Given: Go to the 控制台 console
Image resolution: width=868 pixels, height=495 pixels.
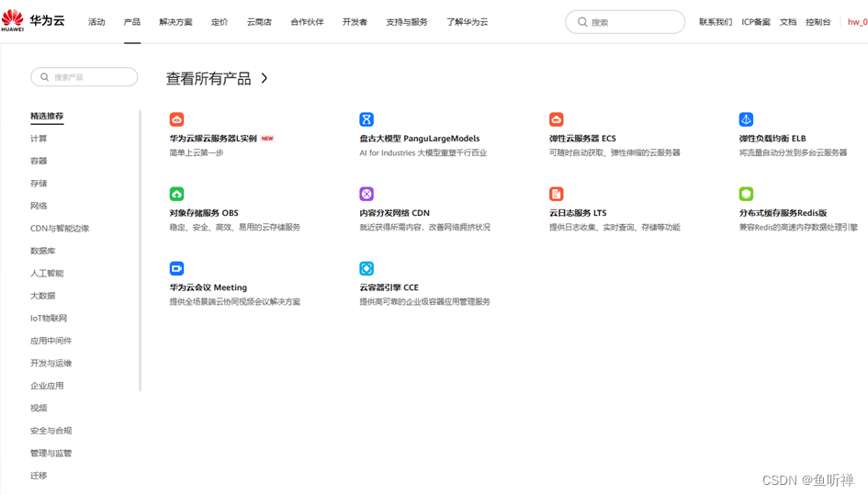Looking at the screenshot, I should 818,22.
